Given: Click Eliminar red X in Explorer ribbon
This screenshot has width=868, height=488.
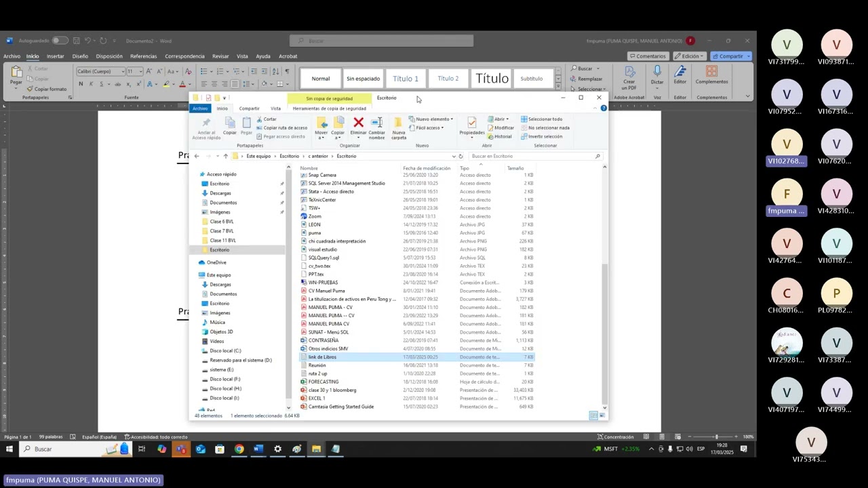Looking at the screenshot, I should coord(359,122).
